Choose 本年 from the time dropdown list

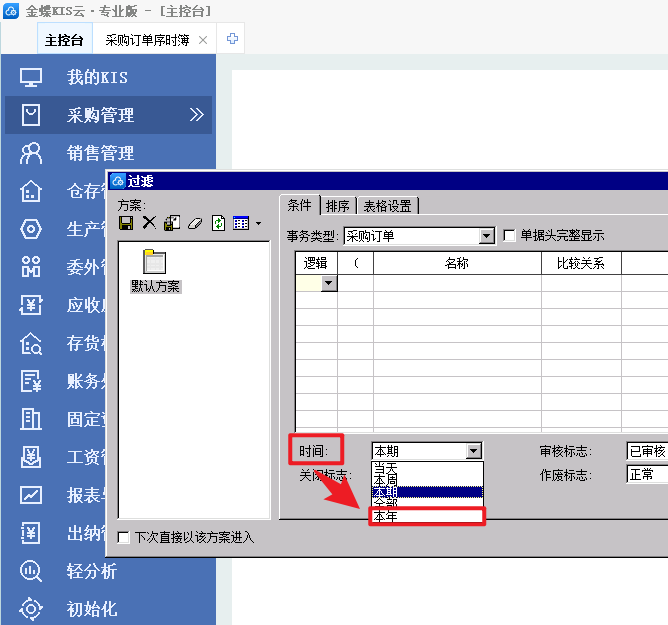pos(426,516)
